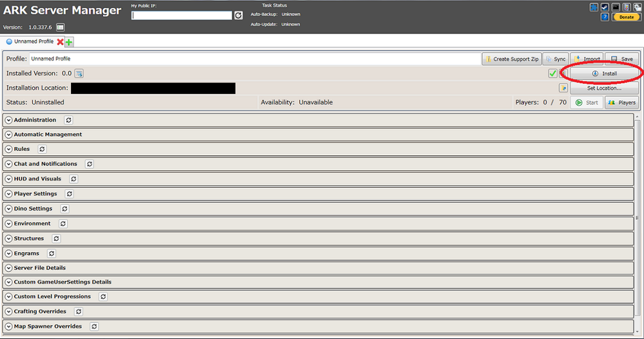Add a new profile with green plus
Viewport: 644px width, 339px height.
click(x=69, y=42)
